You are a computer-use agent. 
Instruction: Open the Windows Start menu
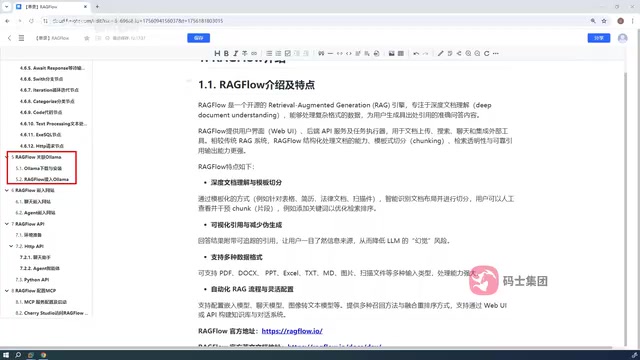coord(6,355)
